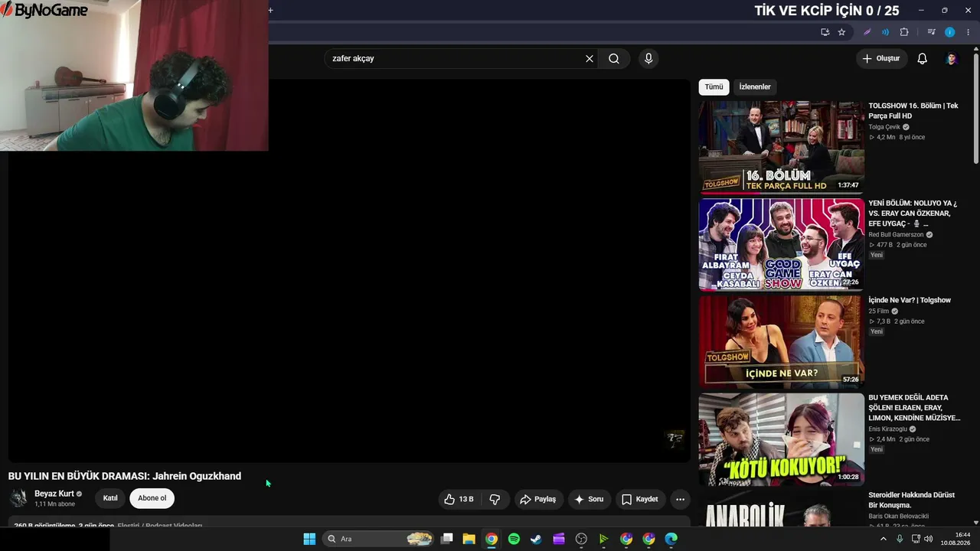
Task: Click the video title 'BU YILIN EN BÜYÜK DRAMASI'
Action: 125,476
